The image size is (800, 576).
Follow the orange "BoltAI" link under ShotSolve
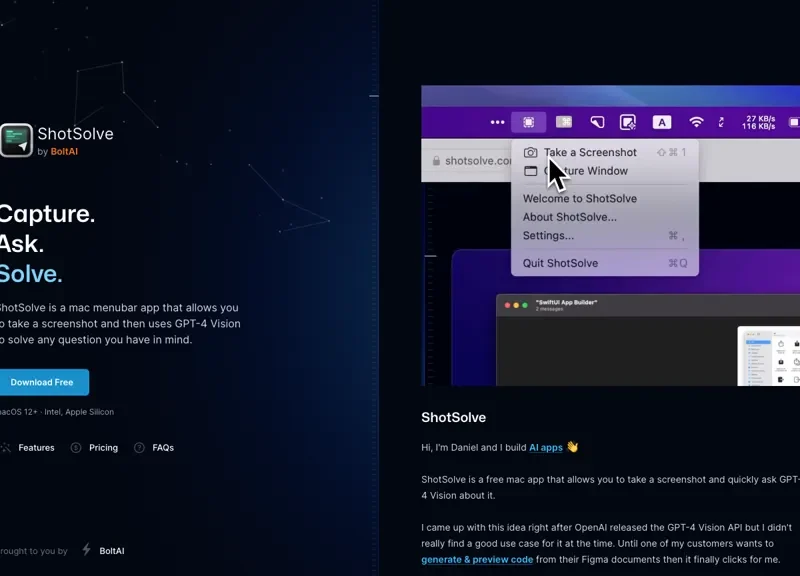pos(64,152)
